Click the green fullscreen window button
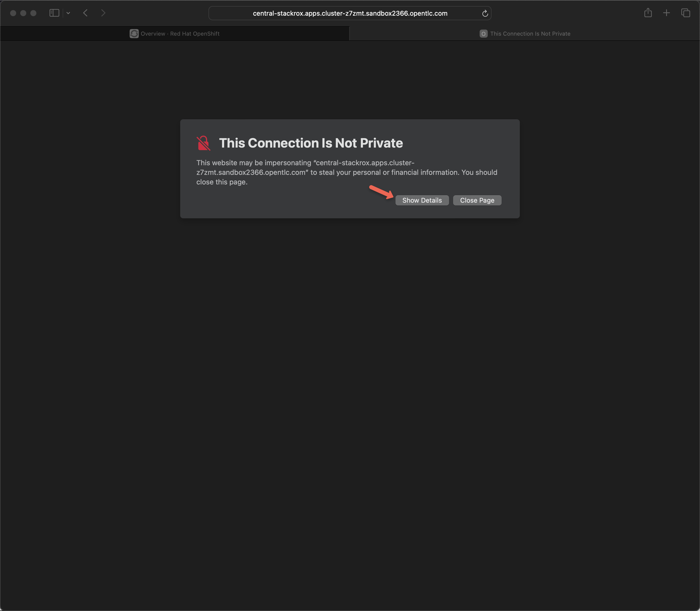This screenshot has width=700, height=611. tap(33, 13)
